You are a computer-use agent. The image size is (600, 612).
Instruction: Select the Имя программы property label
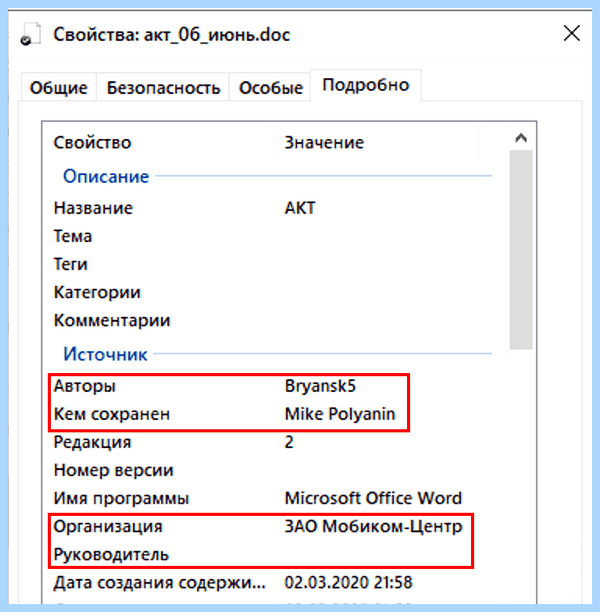(x=121, y=498)
